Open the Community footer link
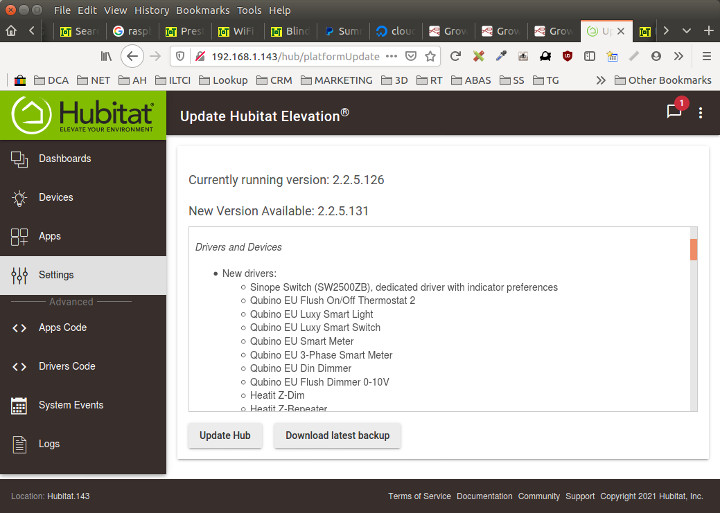Viewport: 720px width, 513px height. point(539,496)
